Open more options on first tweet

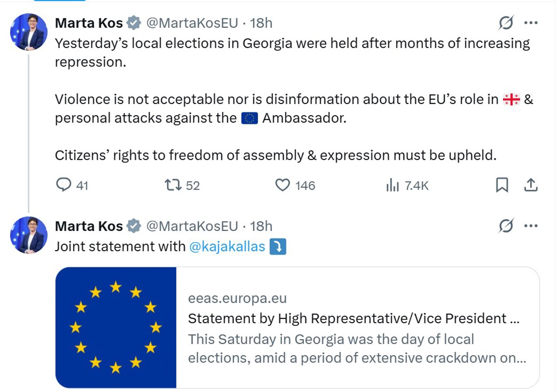click(x=531, y=23)
